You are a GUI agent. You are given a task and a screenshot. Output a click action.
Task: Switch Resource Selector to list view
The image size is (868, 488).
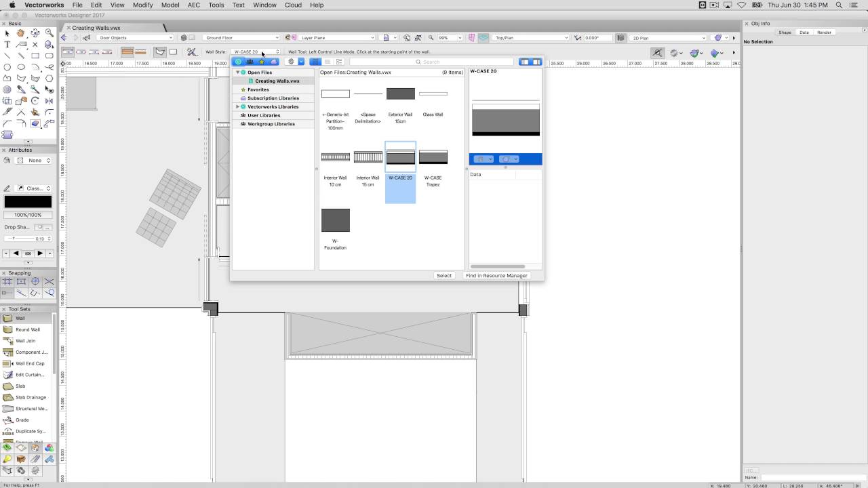[x=327, y=62]
